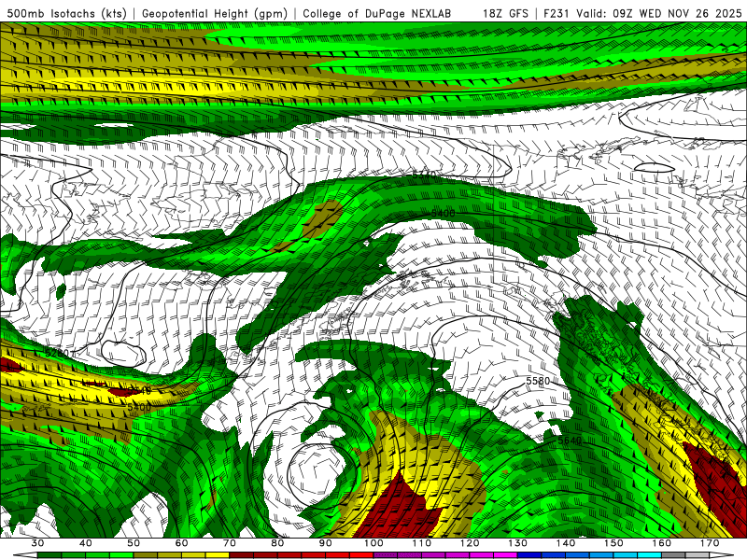Click the '50' color scale label

[134, 543]
